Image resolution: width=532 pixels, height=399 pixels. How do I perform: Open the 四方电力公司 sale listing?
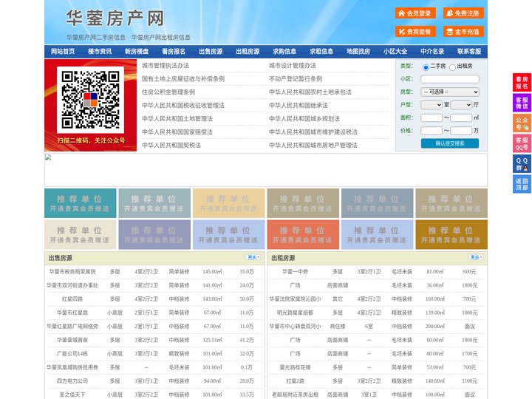(72, 381)
